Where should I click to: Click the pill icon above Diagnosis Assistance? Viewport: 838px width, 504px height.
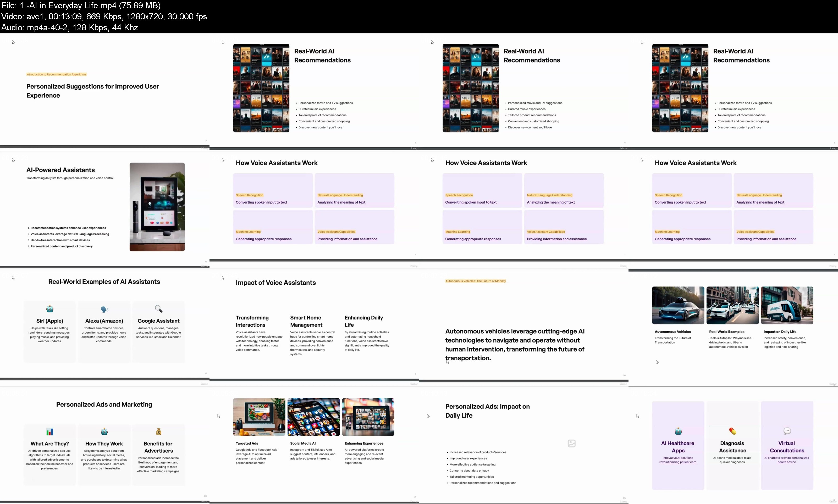click(733, 431)
